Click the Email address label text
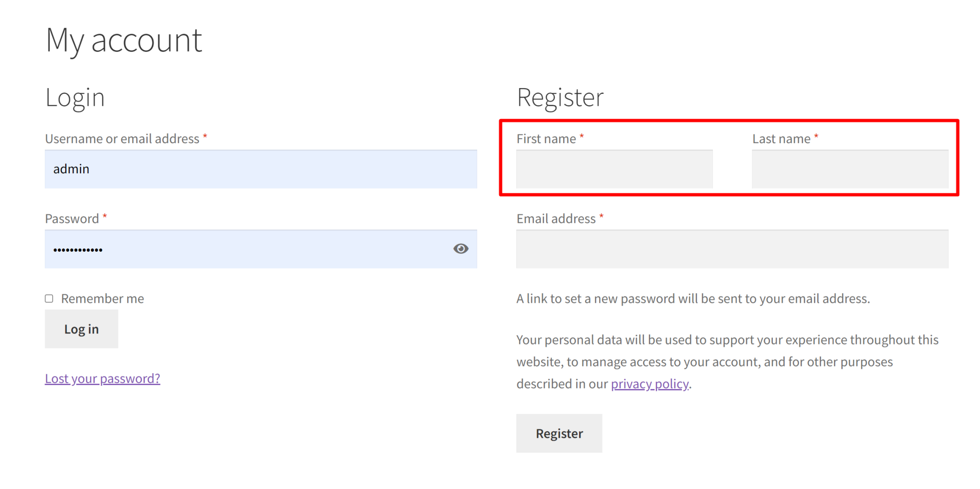The image size is (980, 489). (556, 218)
